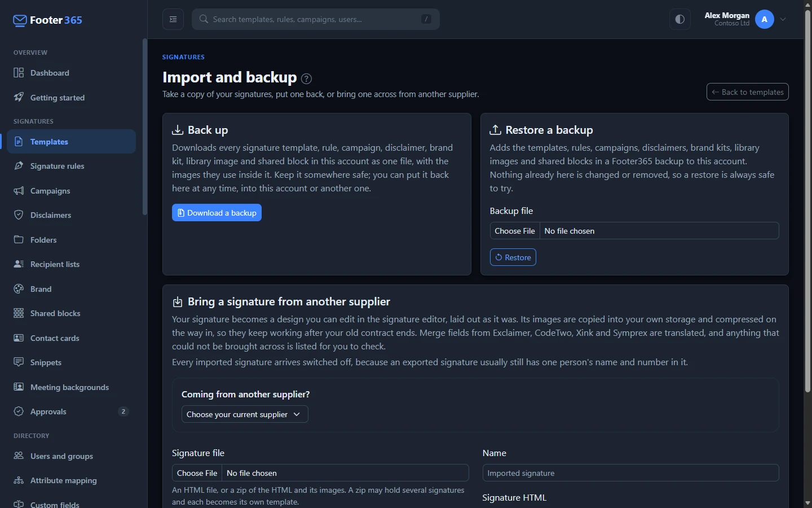
Task: Click the Dashboard icon in the sidebar
Action: 19,73
